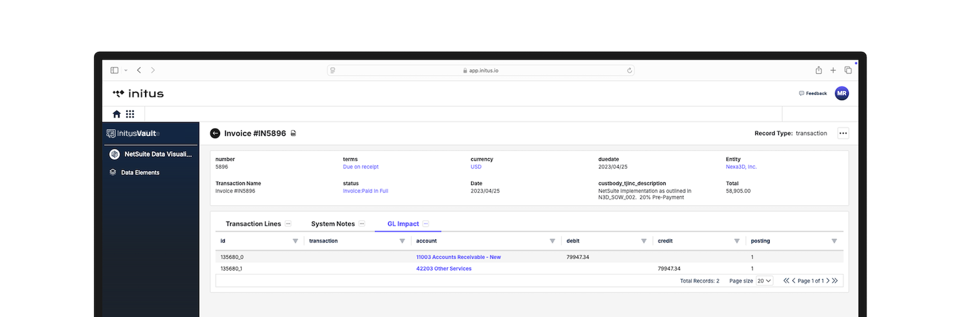
Task: Go back with browser back arrow
Action: click(139, 70)
